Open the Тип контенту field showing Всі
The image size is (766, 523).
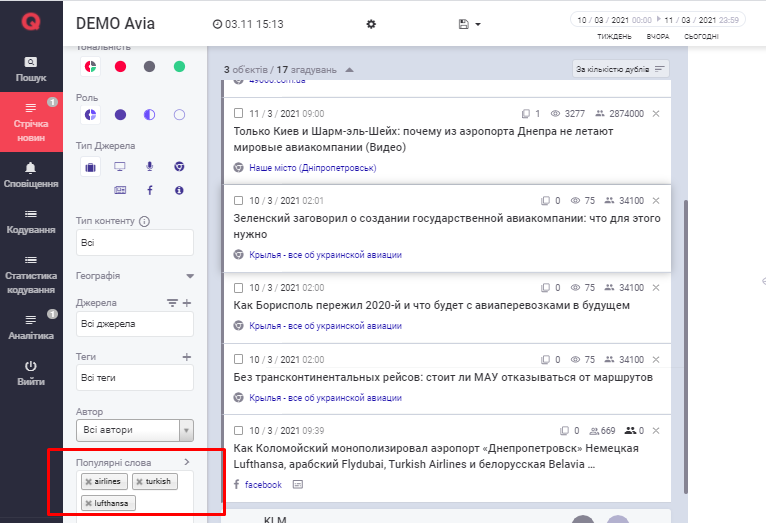click(x=135, y=243)
